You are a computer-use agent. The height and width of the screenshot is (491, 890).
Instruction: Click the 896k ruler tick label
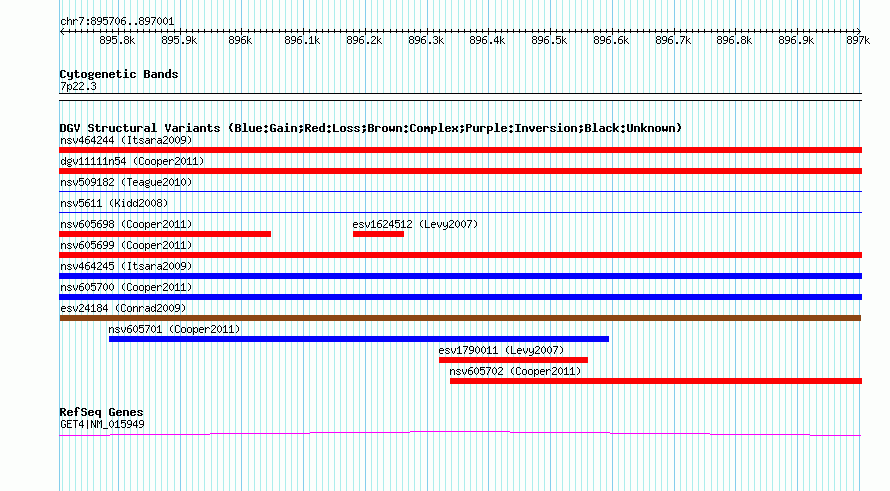[x=240, y=40]
